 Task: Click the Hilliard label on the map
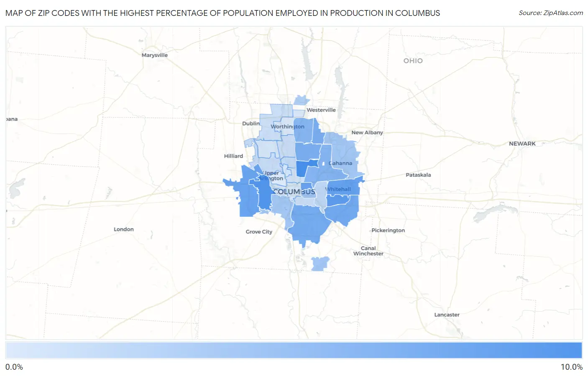233,156
